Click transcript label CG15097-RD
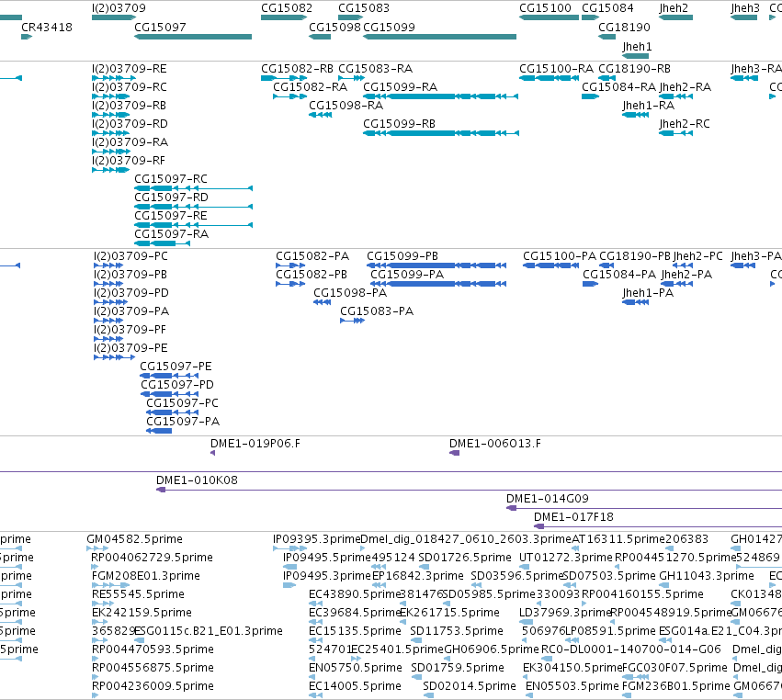Image resolution: width=782 pixels, height=700 pixels. point(171,198)
